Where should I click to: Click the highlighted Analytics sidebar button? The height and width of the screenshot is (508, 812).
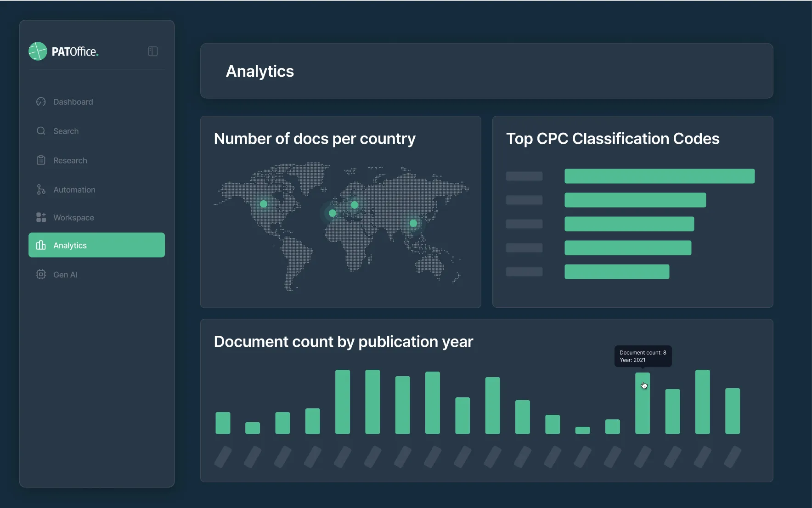click(x=96, y=245)
